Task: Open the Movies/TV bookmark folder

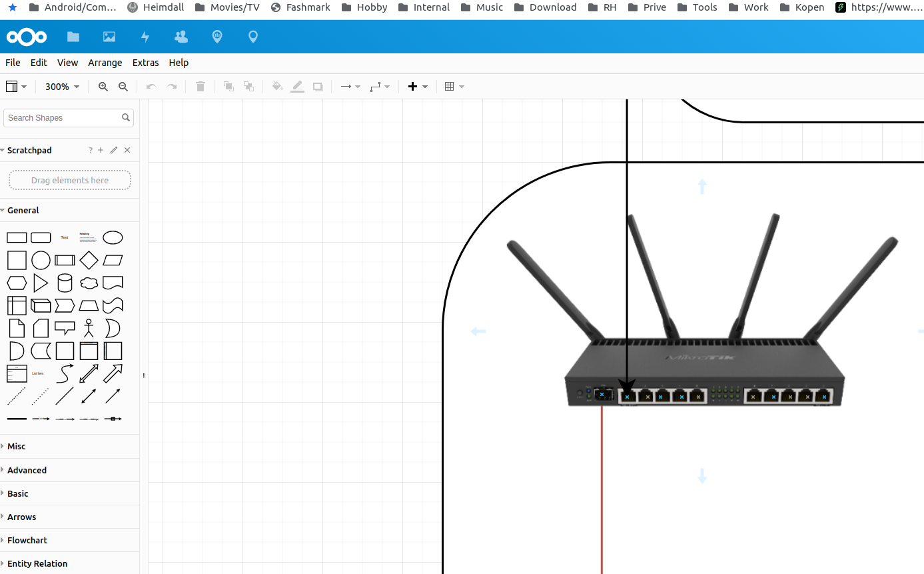Action: tap(227, 7)
